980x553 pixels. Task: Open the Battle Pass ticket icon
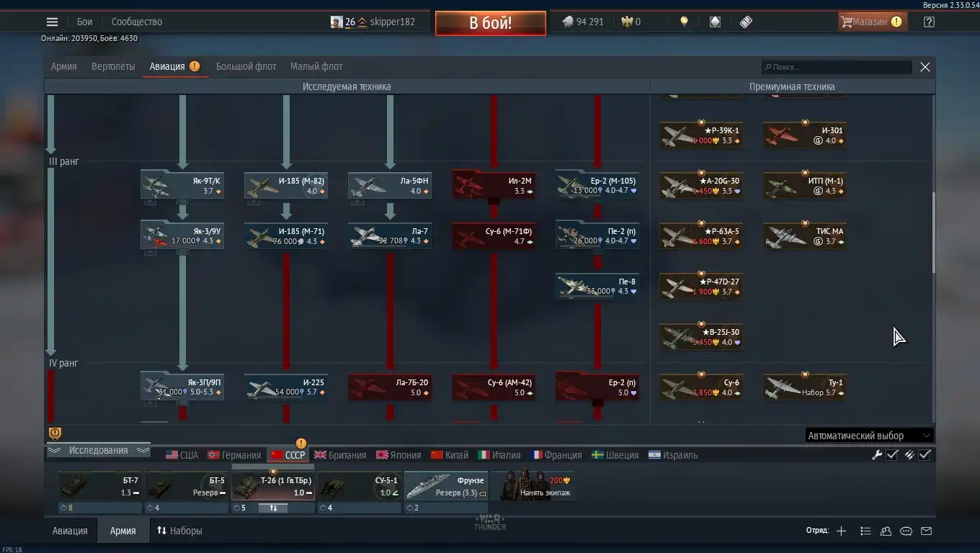tap(746, 22)
